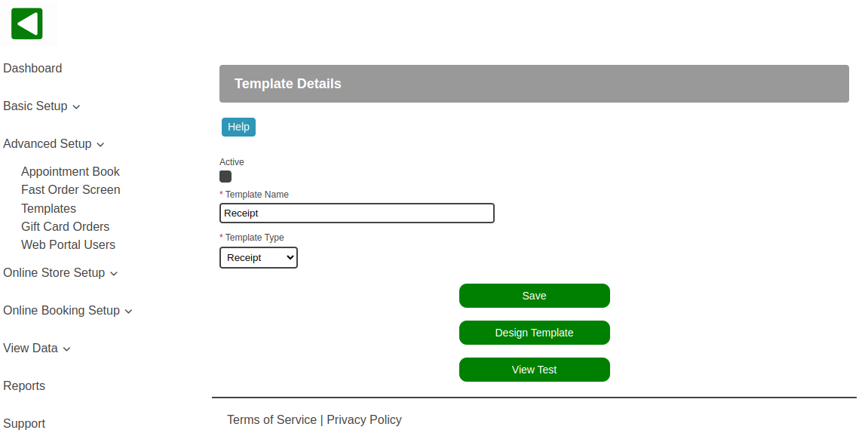Open the Support page
The image size is (868, 436).
[x=24, y=423]
